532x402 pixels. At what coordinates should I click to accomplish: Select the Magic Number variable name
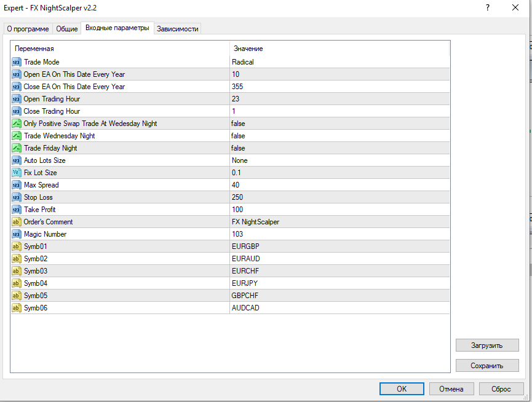(45, 234)
